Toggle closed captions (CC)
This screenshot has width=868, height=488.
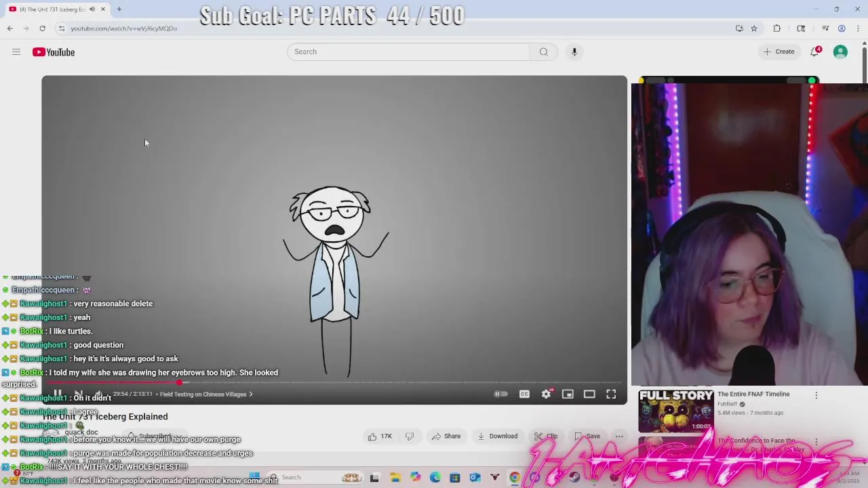[x=524, y=394]
